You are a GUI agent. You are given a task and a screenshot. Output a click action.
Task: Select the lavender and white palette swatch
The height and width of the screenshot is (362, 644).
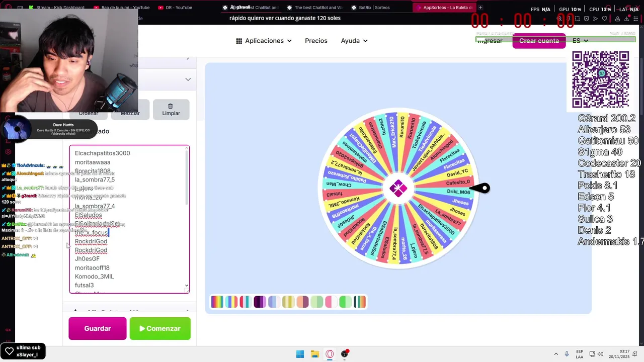(x=274, y=302)
